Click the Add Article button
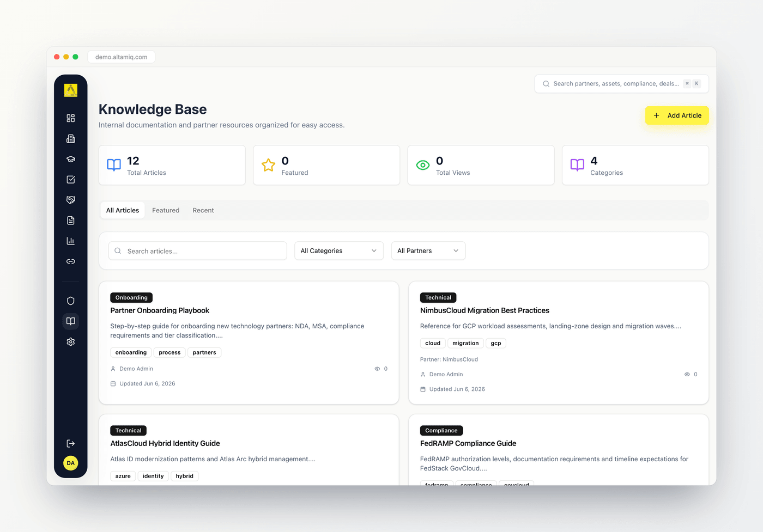 [677, 115]
